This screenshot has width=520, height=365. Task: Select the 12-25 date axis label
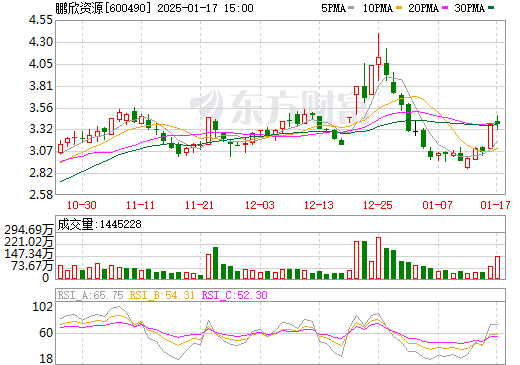(x=378, y=205)
